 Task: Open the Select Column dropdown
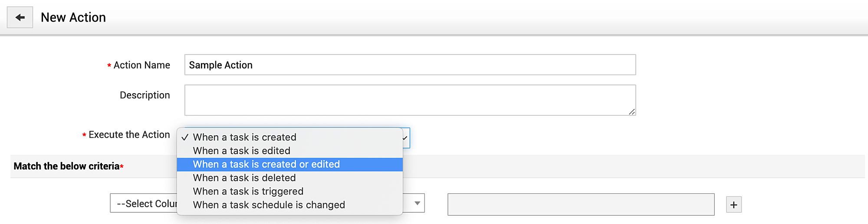coord(143,204)
